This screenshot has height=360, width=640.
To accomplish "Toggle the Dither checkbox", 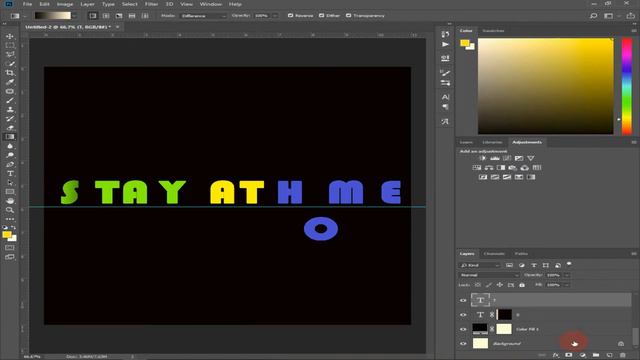I will (321, 16).
